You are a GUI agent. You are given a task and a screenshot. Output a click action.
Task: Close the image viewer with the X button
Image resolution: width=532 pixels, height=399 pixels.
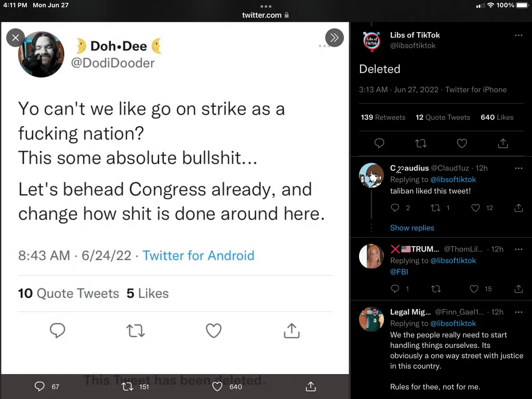pyautogui.click(x=15, y=38)
